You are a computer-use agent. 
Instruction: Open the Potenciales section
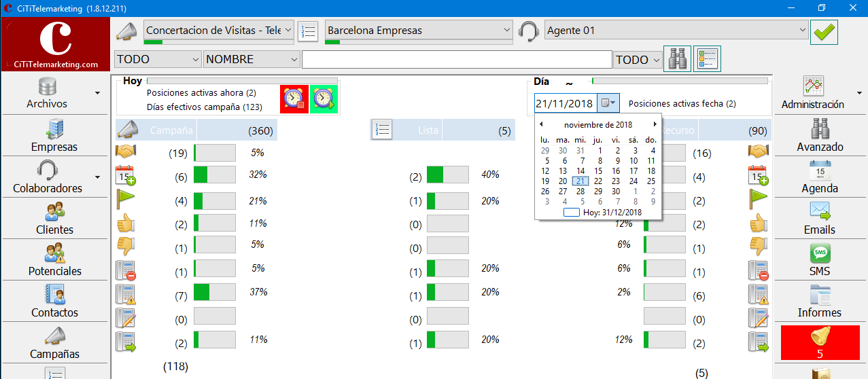54,260
